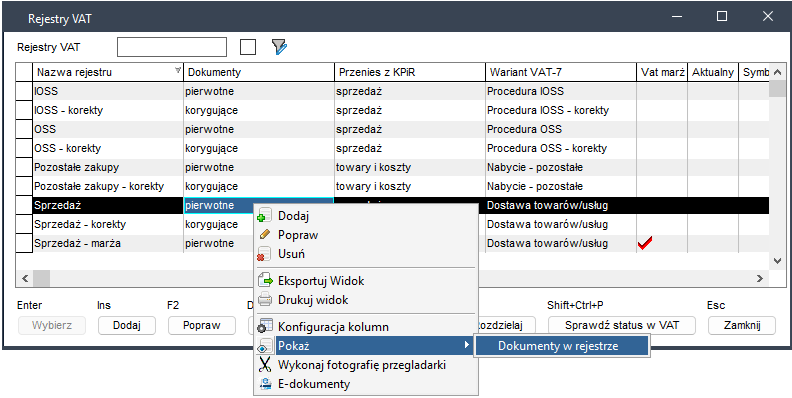
Task: Click the Wariant VAT-7 column header
Action: (561, 72)
